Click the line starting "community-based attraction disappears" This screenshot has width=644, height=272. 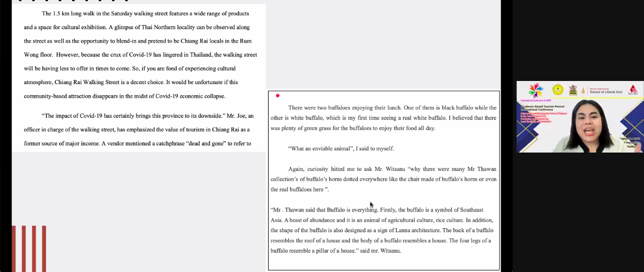click(125, 96)
